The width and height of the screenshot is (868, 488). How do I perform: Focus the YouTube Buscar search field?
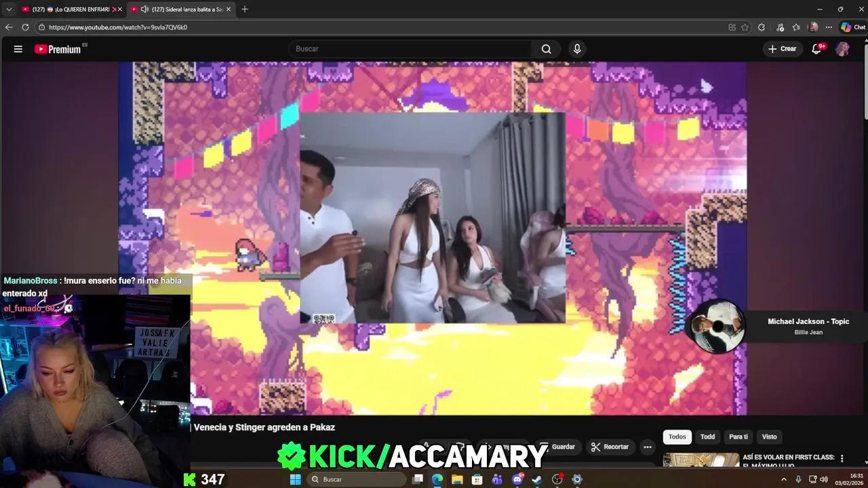(x=410, y=49)
